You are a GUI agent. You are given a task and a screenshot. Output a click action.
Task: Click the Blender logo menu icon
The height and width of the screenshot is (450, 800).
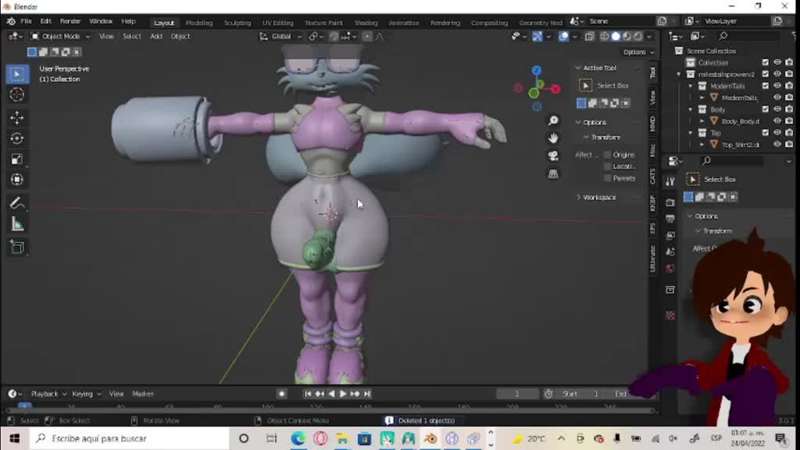(x=11, y=21)
